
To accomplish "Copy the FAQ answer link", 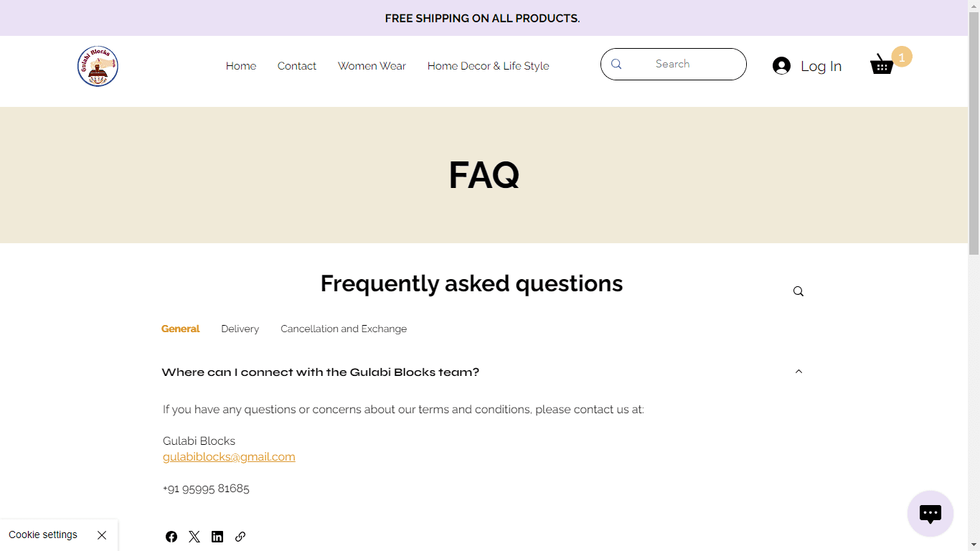I will (x=240, y=537).
